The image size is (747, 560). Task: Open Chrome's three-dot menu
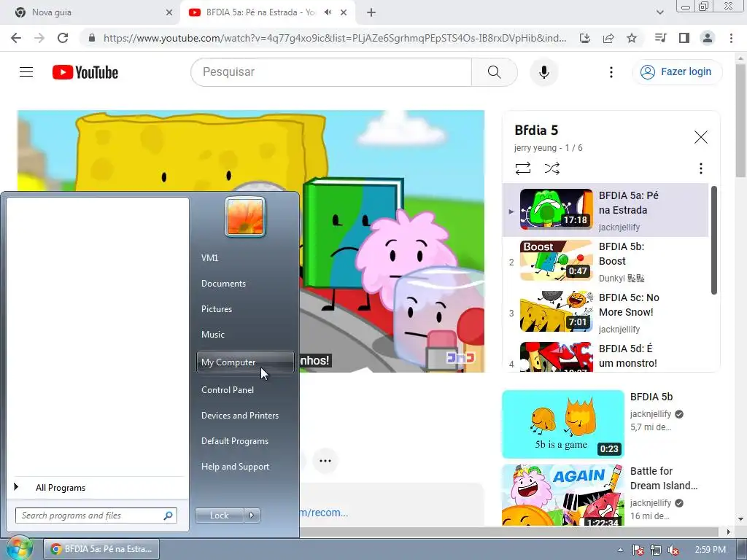coord(731,38)
